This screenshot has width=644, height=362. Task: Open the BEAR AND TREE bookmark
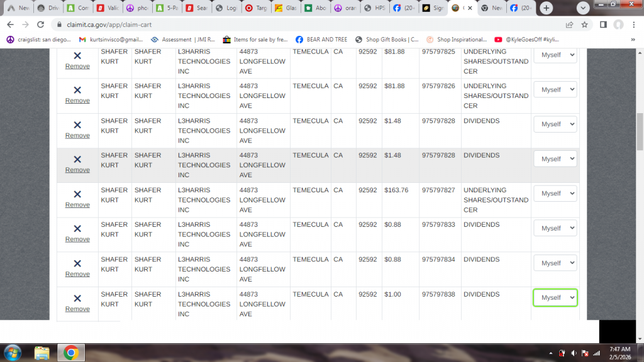point(321,40)
